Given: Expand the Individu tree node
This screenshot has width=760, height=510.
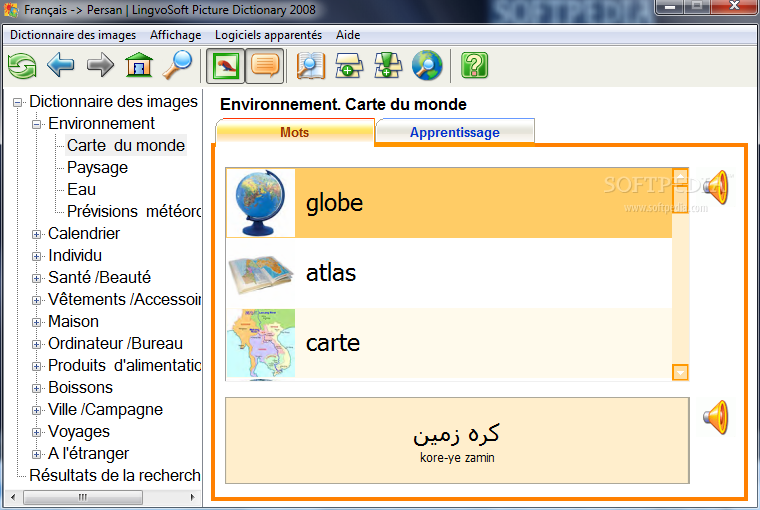Looking at the screenshot, I should pyautogui.click(x=36, y=256).
